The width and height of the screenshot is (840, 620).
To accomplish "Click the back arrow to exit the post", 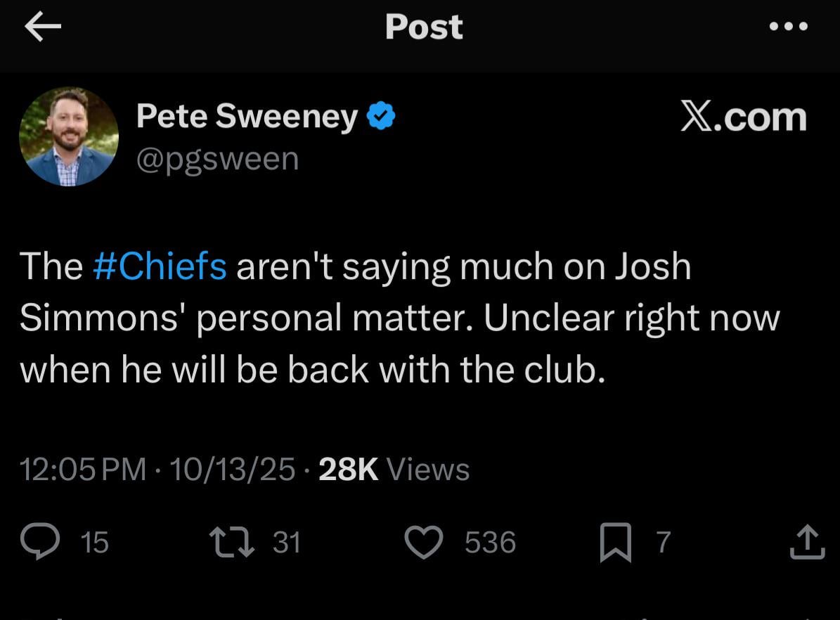I will click(x=42, y=27).
